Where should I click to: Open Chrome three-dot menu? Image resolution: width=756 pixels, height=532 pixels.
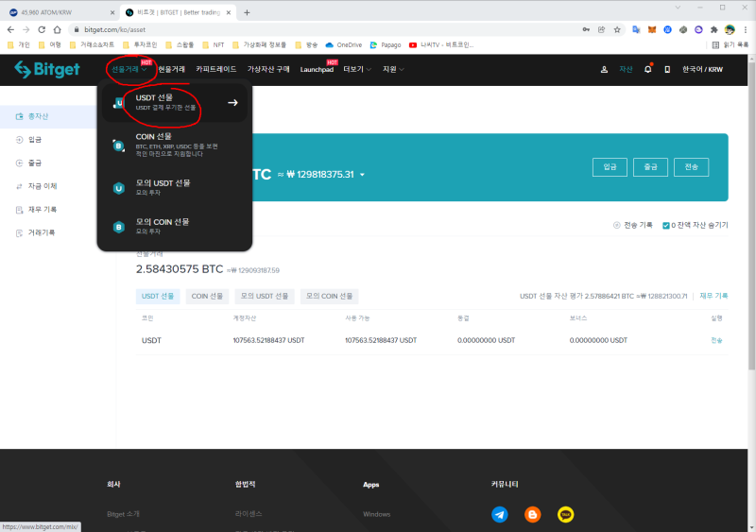746,30
